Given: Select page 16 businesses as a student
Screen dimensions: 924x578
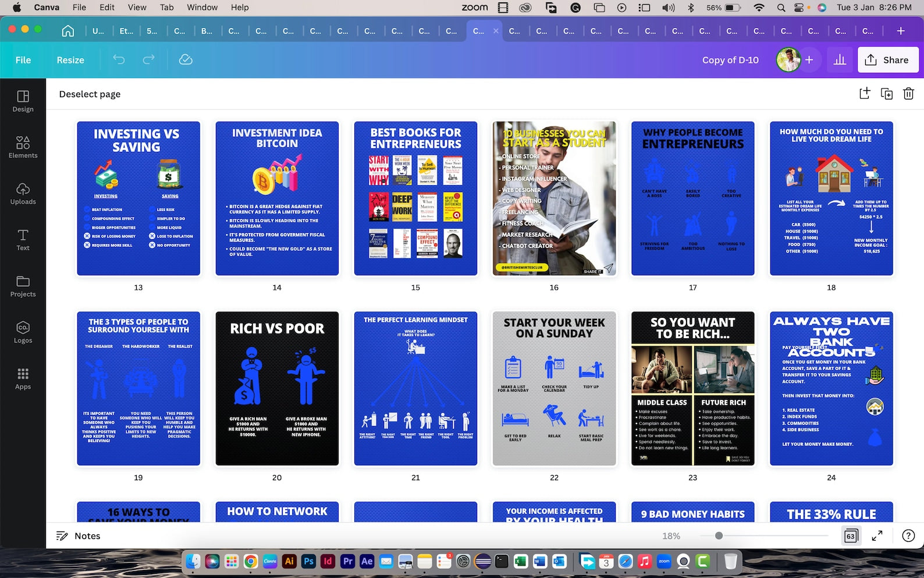Looking at the screenshot, I should [554, 198].
